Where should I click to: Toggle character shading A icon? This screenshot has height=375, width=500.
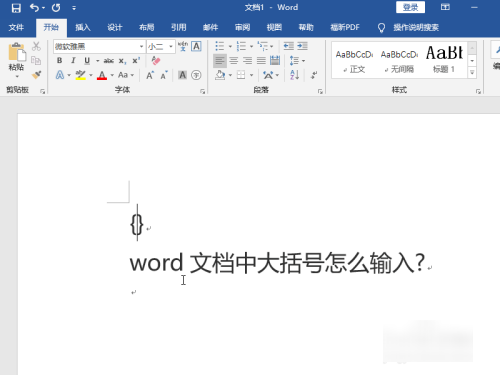click(182, 75)
